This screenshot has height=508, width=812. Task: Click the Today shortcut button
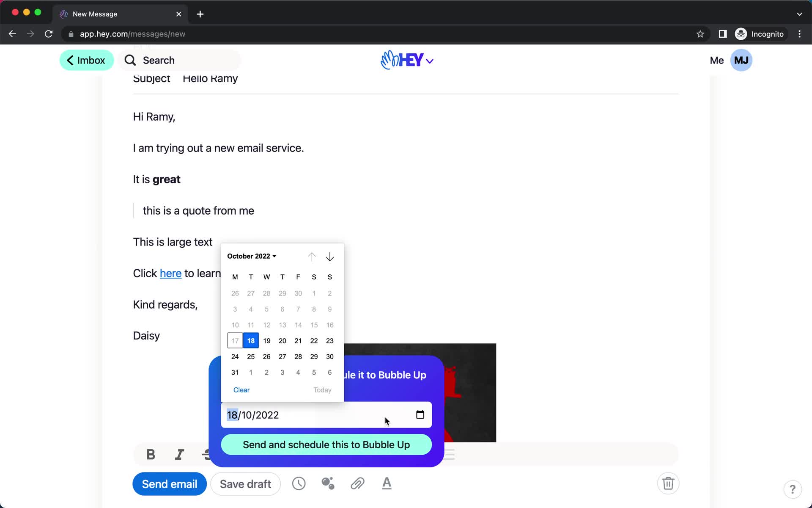coord(323,390)
